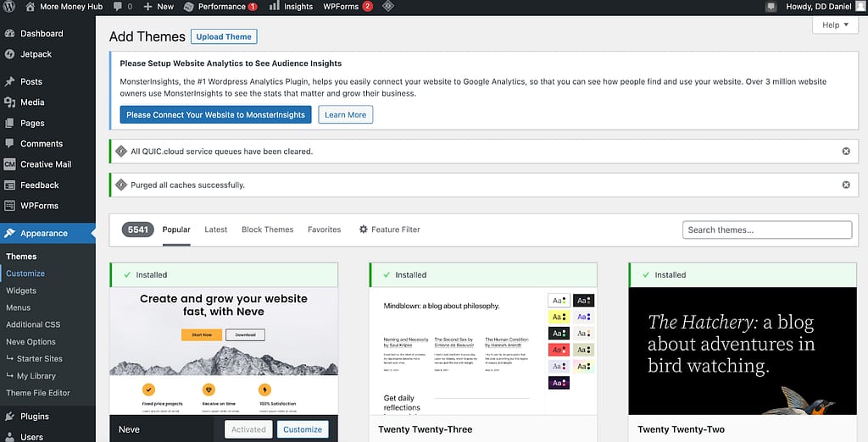Click the Search themes input field
This screenshot has width=868, height=442.
tap(767, 230)
